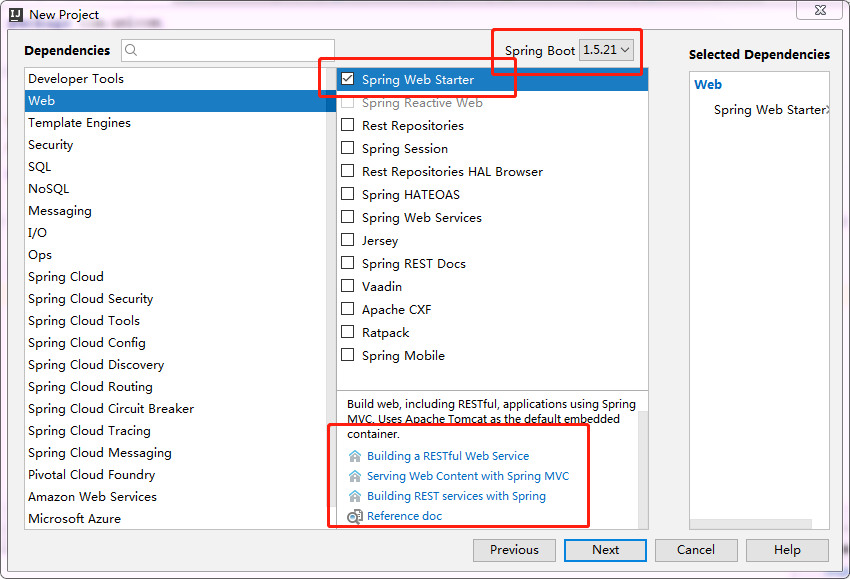Click Web heading in Selected Dependencies
The height and width of the screenshot is (579, 850).
[x=708, y=85]
